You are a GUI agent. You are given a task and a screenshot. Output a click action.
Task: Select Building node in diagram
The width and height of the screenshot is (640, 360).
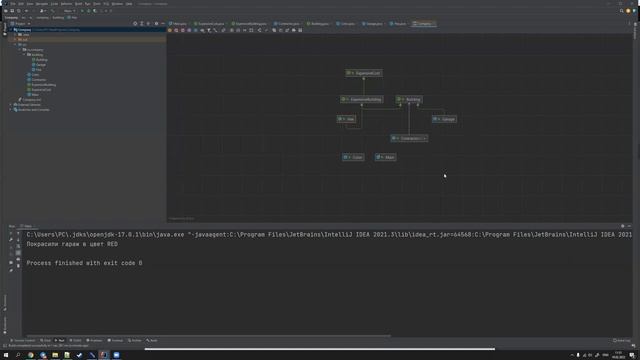pyautogui.click(x=409, y=100)
